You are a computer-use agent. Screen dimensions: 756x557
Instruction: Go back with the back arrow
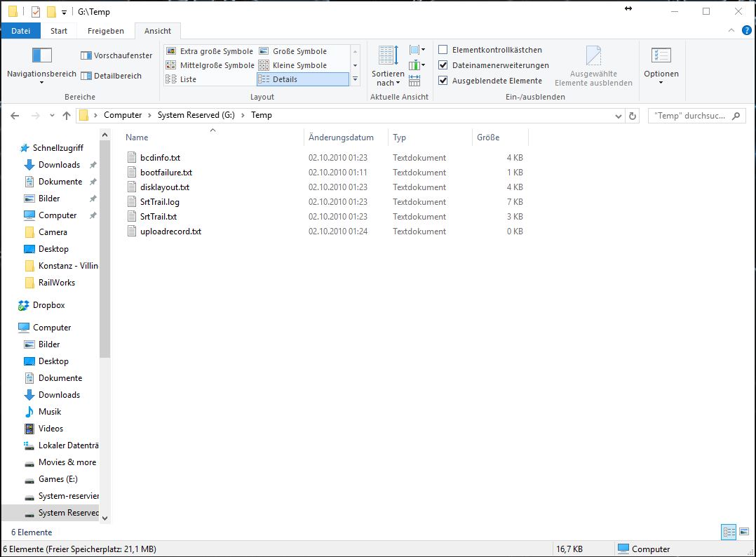click(15, 115)
